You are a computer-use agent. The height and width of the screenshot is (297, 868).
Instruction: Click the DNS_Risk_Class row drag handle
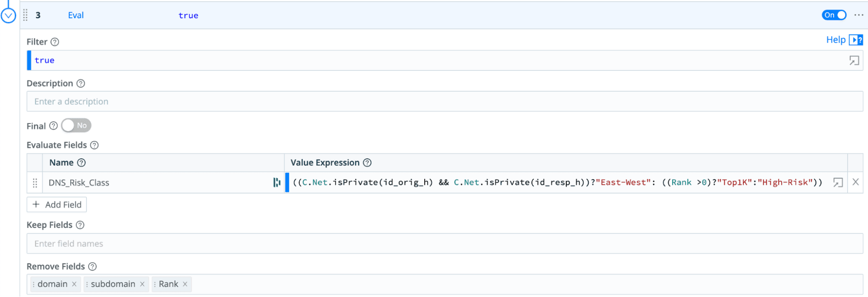tap(35, 183)
